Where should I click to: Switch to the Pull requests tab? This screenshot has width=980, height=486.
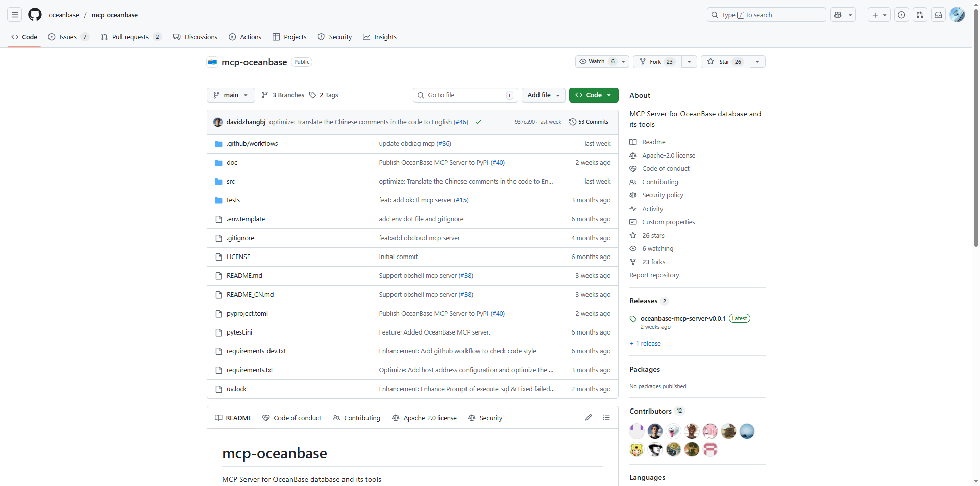pos(131,37)
